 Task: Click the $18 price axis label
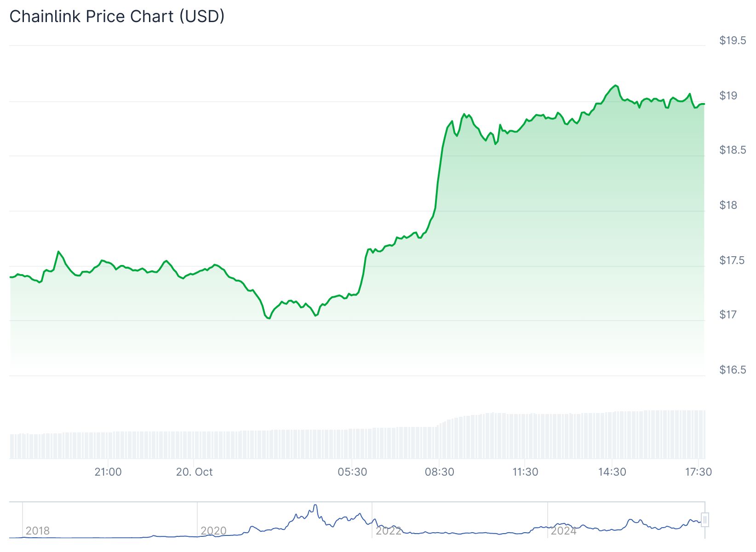coord(728,205)
